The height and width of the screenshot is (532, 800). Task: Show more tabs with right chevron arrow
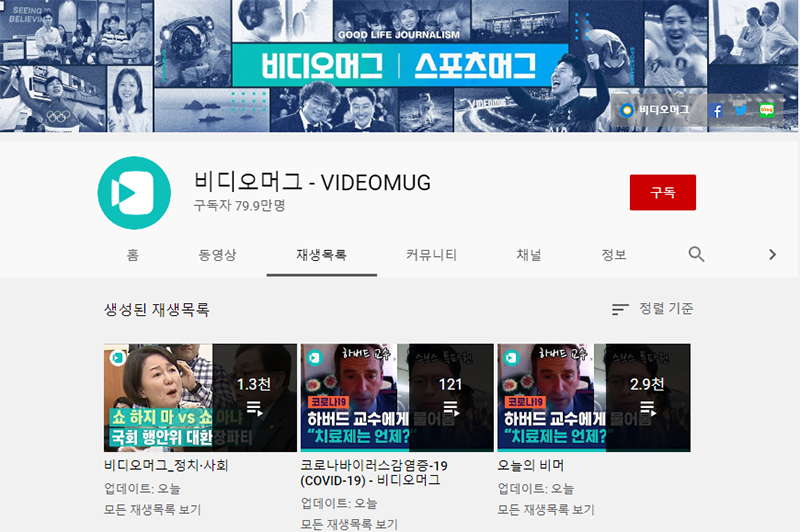[772, 254]
